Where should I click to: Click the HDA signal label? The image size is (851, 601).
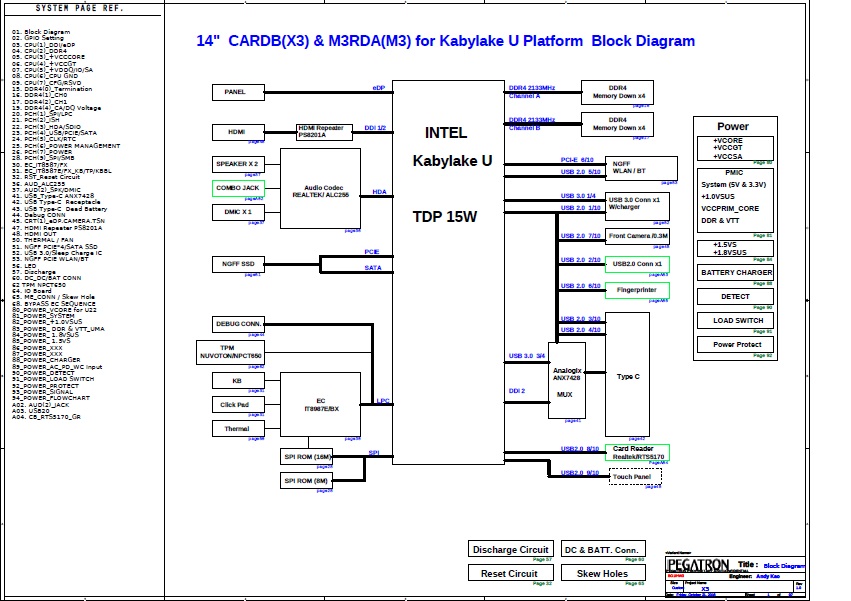click(379, 192)
